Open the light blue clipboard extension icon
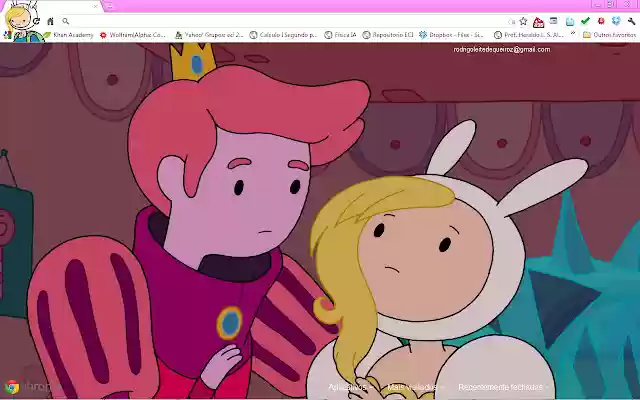This screenshot has height=400, width=640. [x=570, y=22]
